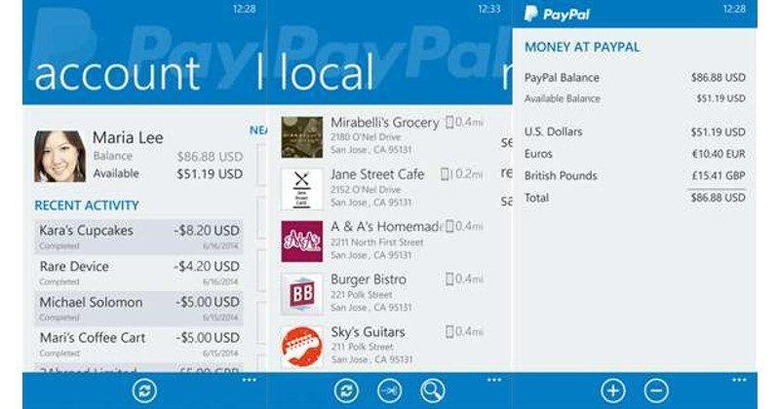The width and height of the screenshot is (780, 409).
Task: Tap the phone icon beside Sky's Guitars
Action: tap(450, 331)
